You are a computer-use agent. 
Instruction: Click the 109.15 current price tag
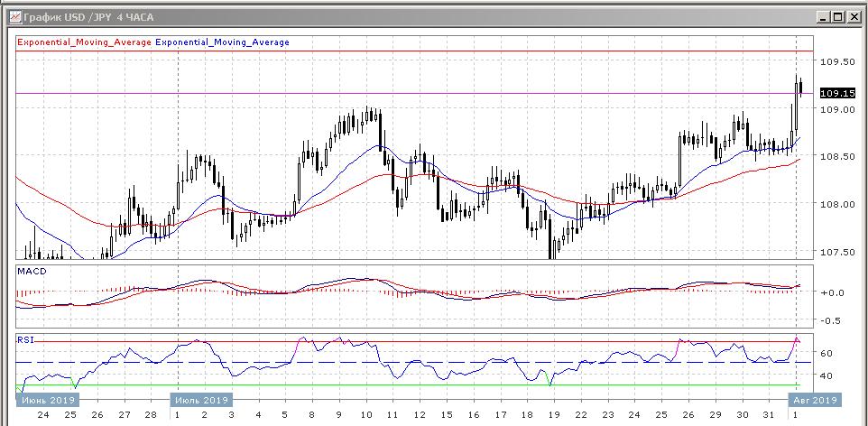click(x=837, y=93)
